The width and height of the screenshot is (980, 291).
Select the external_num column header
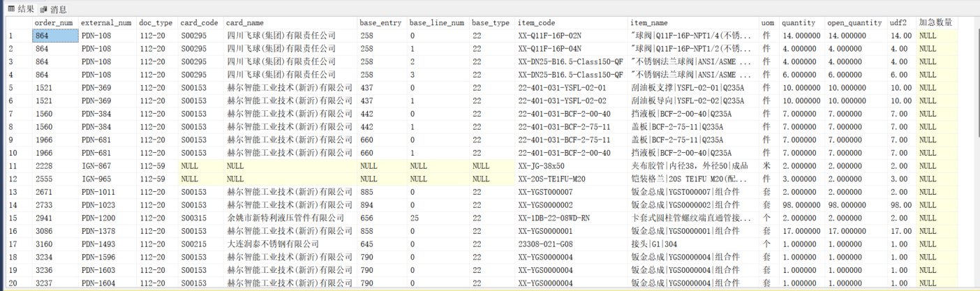pos(107,22)
